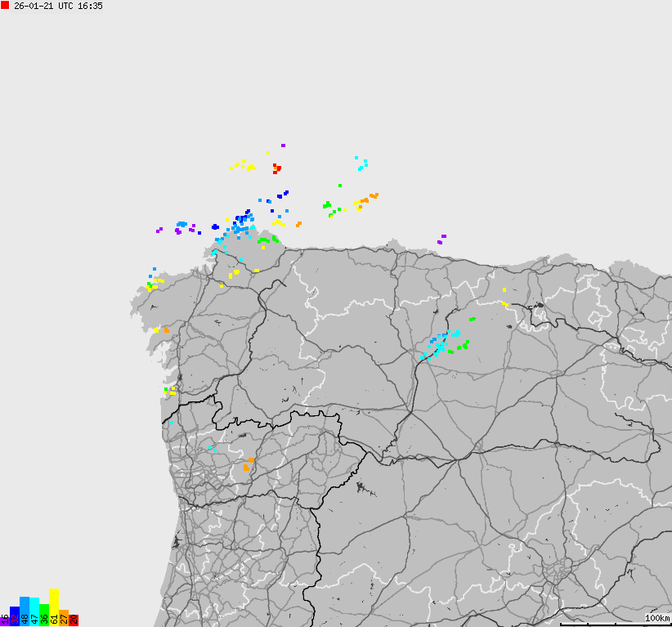Select the orange "27" legend bar

click(63, 620)
